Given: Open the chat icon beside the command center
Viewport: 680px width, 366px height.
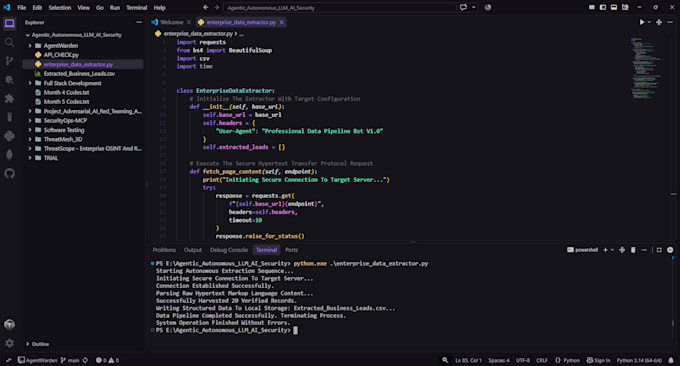Looking at the screenshot, I should pyautogui.click(x=464, y=7).
